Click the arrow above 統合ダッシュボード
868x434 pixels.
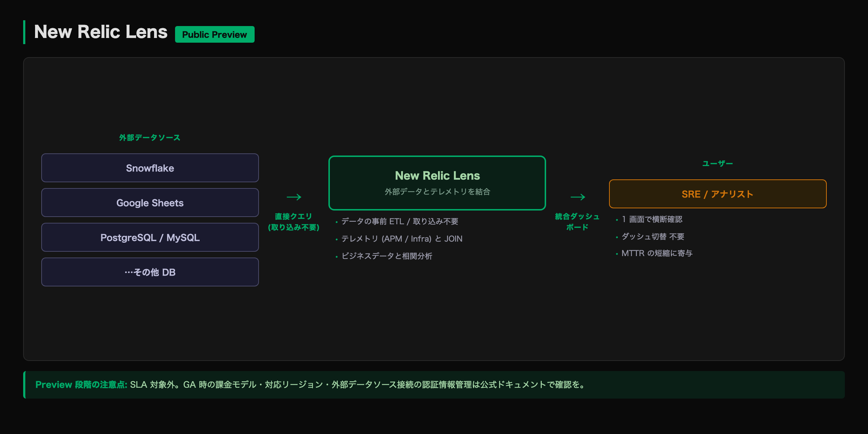pyautogui.click(x=578, y=197)
